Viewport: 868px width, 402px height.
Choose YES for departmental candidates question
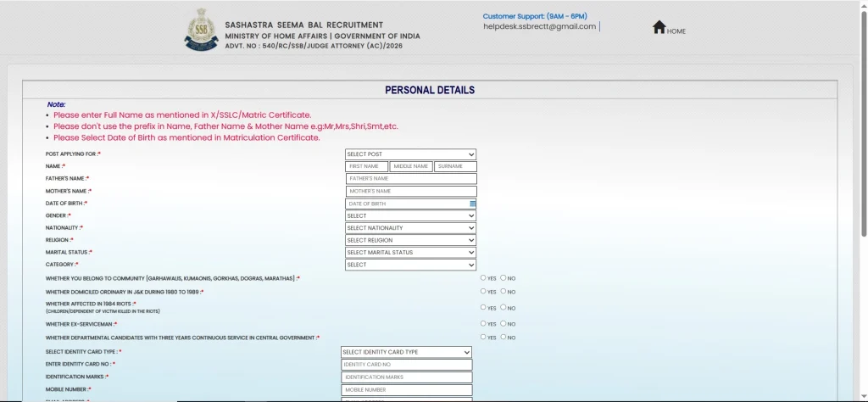483,337
